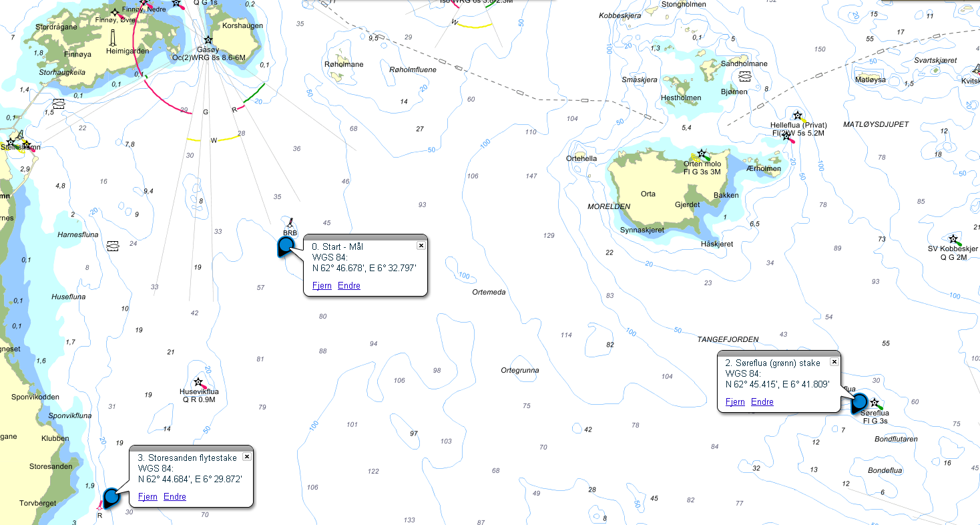Image resolution: width=980 pixels, height=525 pixels.
Task: Click the Ortemeda label
Action: [x=489, y=292]
